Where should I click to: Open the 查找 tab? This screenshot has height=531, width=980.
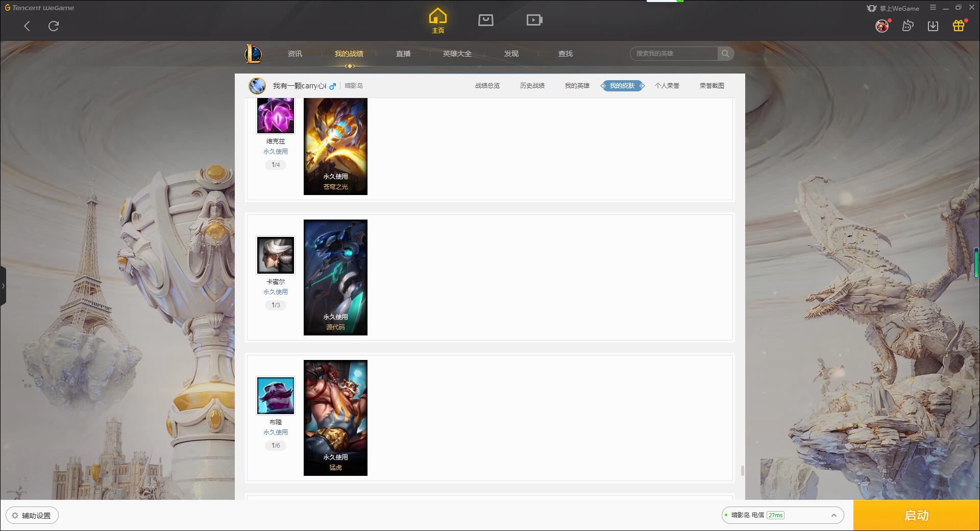coord(566,54)
